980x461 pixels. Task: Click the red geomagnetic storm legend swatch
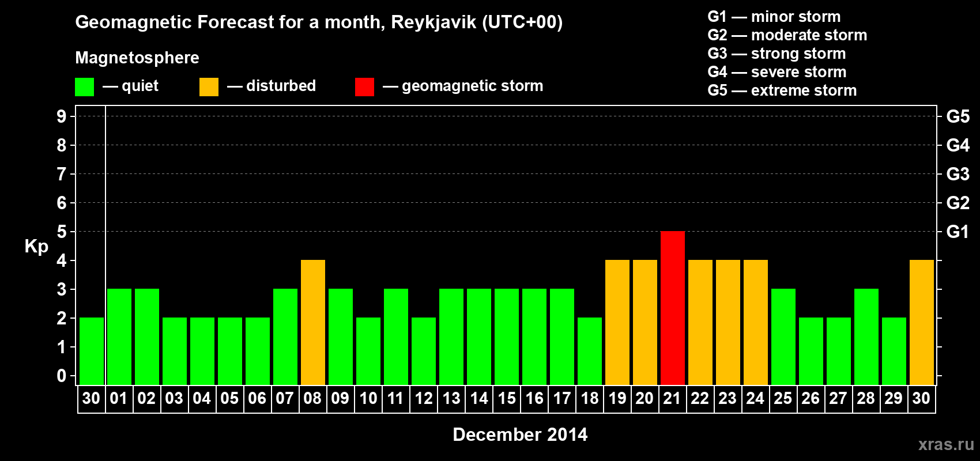click(364, 87)
